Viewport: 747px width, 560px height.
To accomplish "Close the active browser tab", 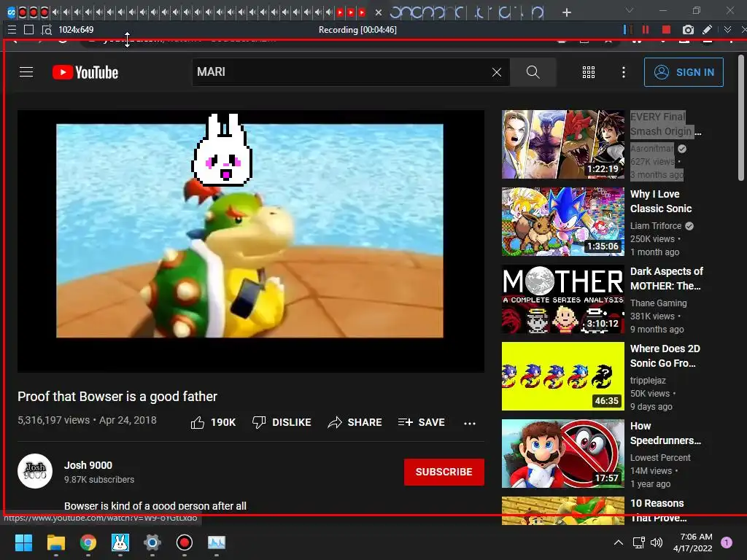I will pyautogui.click(x=379, y=12).
